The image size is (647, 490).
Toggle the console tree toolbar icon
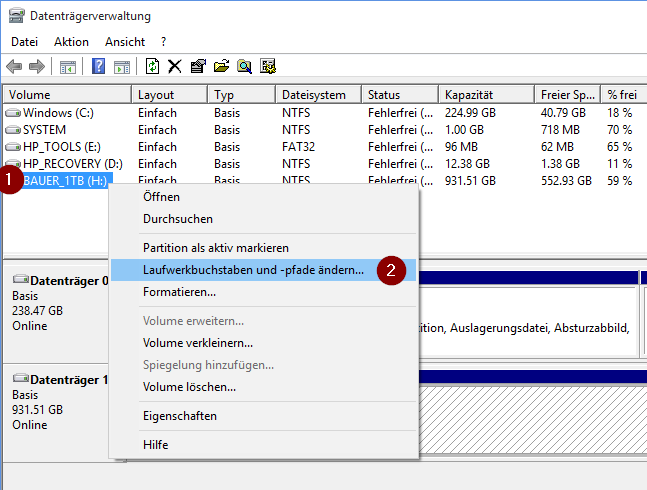(x=68, y=66)
